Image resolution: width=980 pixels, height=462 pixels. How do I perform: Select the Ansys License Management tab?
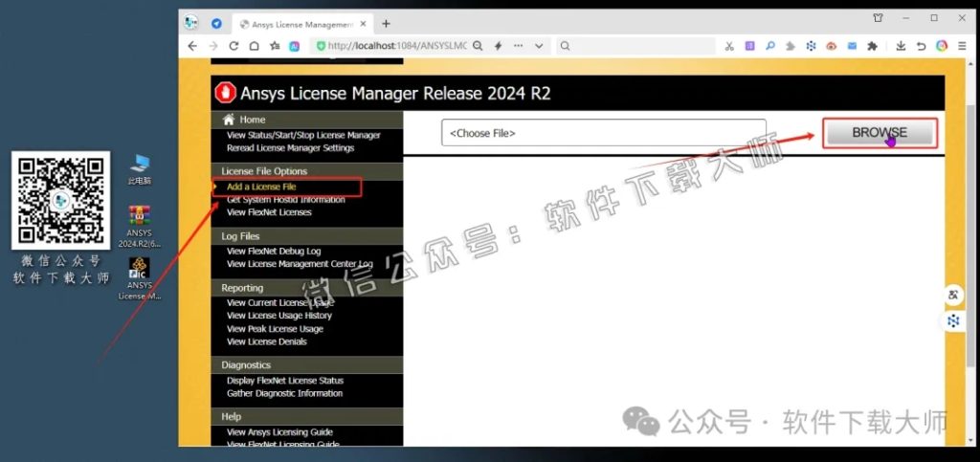(x=302, y=24)
